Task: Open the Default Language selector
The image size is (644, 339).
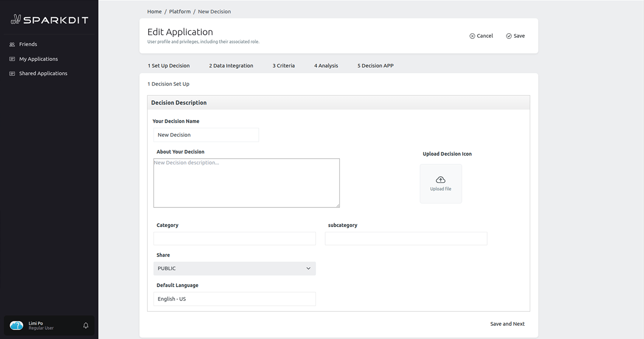Action: (x=234, y=299)
